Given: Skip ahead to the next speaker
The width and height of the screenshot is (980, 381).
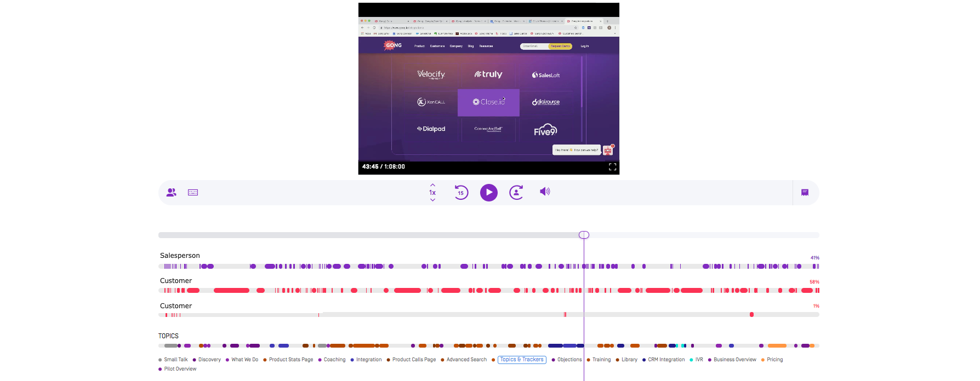Looking at the screenshot, I should click(516, 193).
